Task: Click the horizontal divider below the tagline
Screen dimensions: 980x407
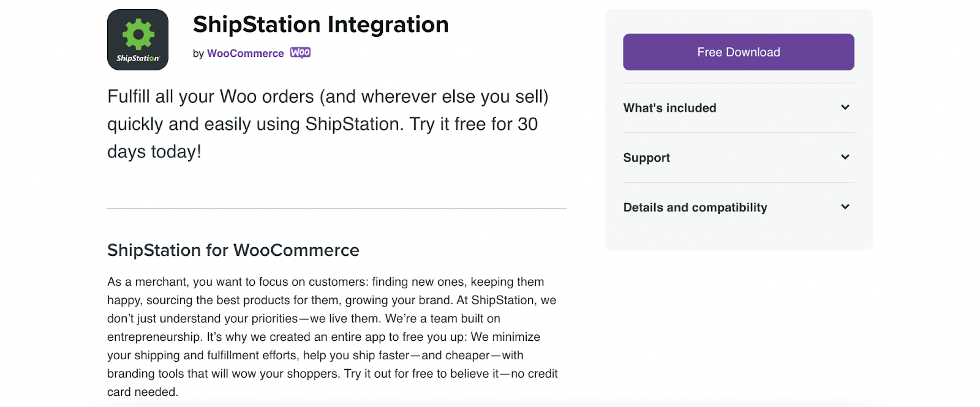Action: click(336, 209)
